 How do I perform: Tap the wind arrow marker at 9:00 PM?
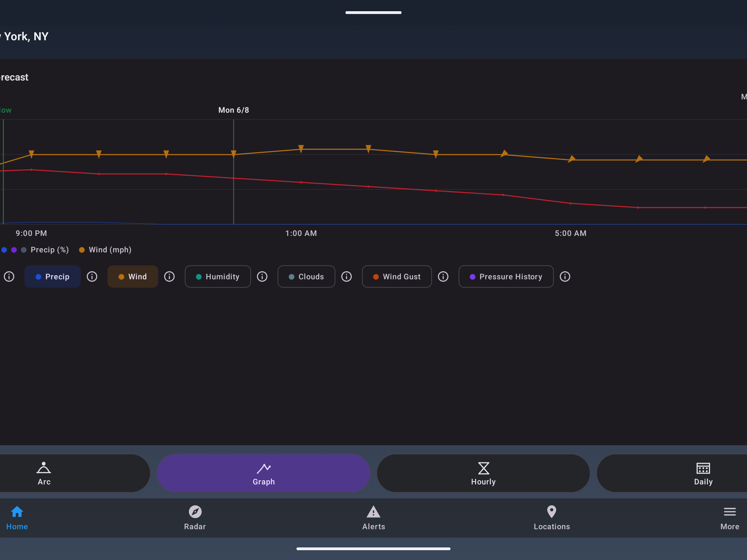point(31,154)
